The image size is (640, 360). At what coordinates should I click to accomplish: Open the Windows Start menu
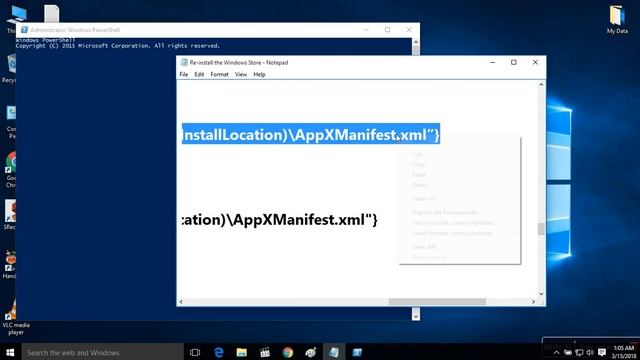[x=10, y=352]
